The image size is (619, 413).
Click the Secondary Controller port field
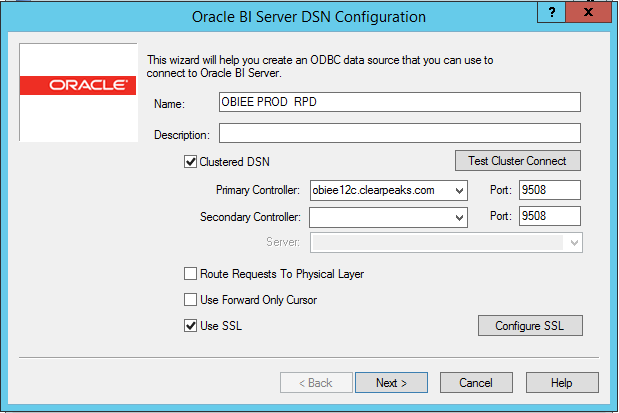[x=550, y=216]
